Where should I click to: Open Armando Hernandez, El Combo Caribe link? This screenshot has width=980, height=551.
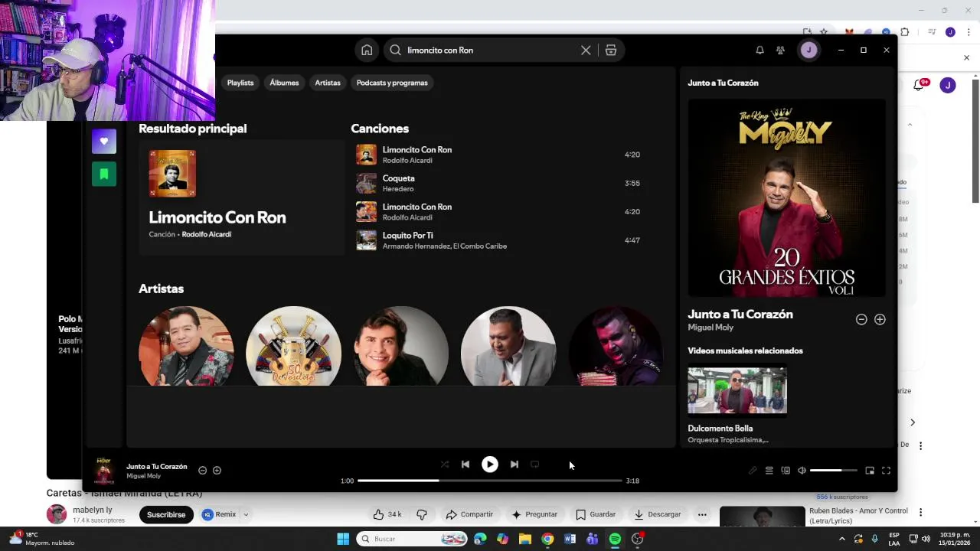[x=445, y=246]
